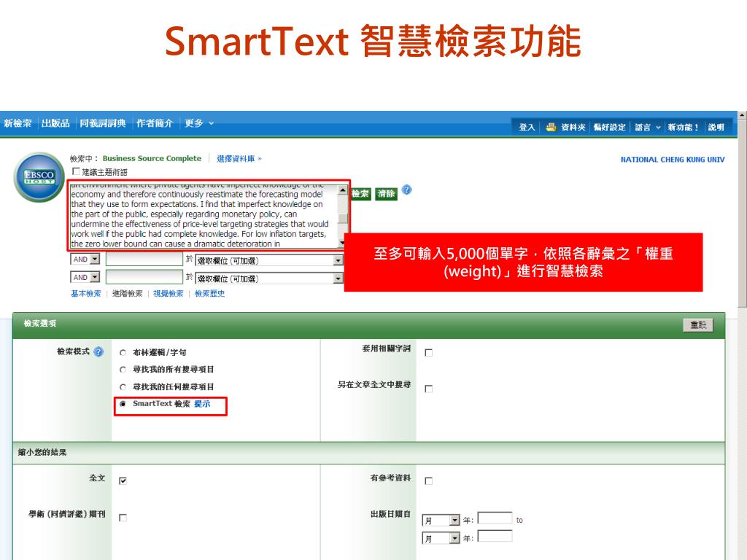Click the text box scrollbar up arrow
The image size is (747, 560).
343,190
